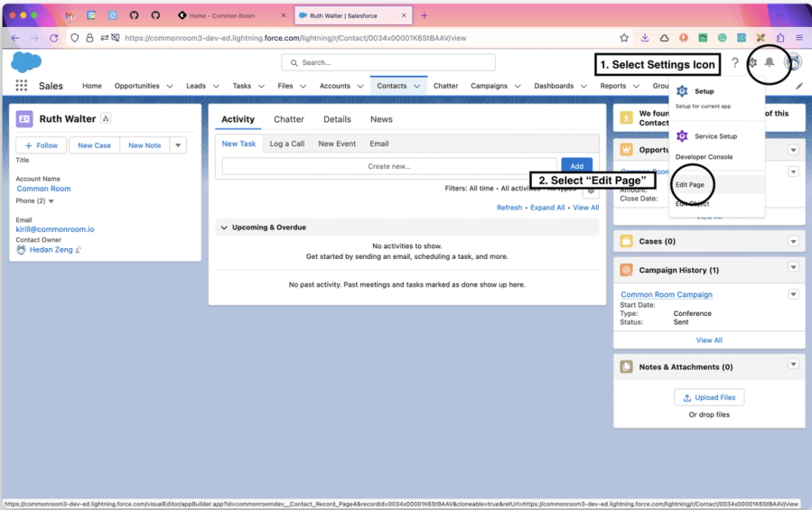The image size is (812, 510).
Task: Switch to the Details tab
Action: [337, 119]
